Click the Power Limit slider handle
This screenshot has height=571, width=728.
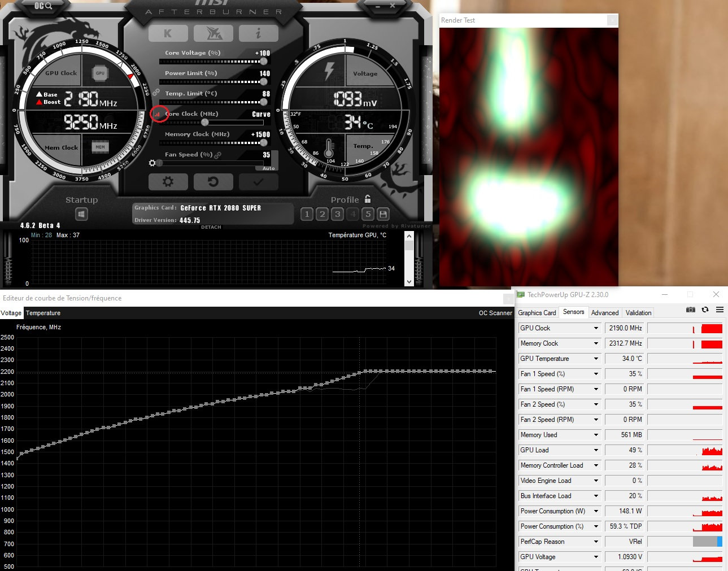coord(264,82)
